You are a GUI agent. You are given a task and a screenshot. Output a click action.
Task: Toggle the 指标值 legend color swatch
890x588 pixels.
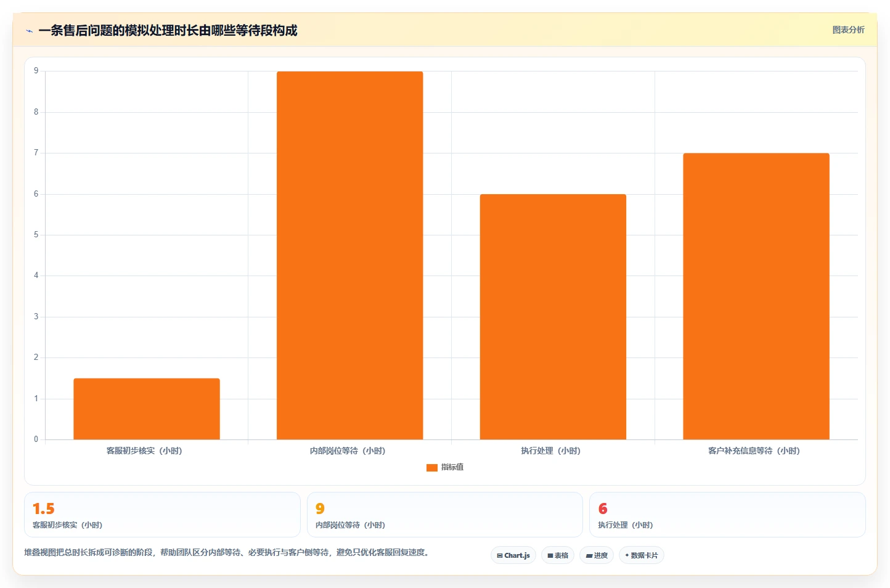click(431, 468)
